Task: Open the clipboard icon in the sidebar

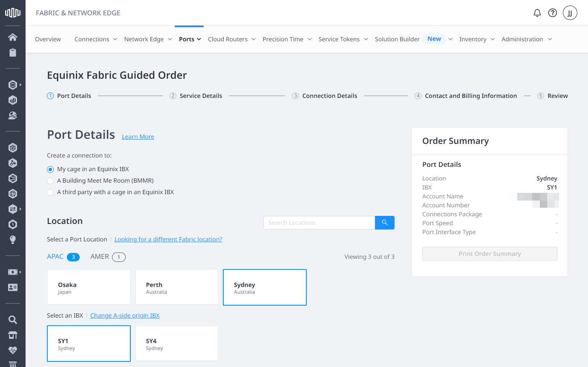Action: [x=13, y=52]
